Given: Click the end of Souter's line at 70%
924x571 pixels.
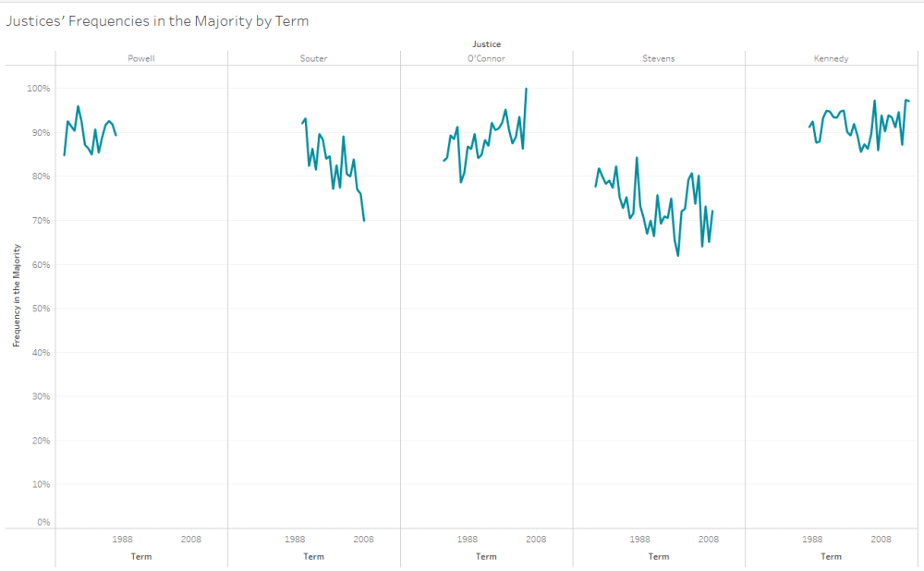Looking at the screenshot, I should (x=364, y=220).
